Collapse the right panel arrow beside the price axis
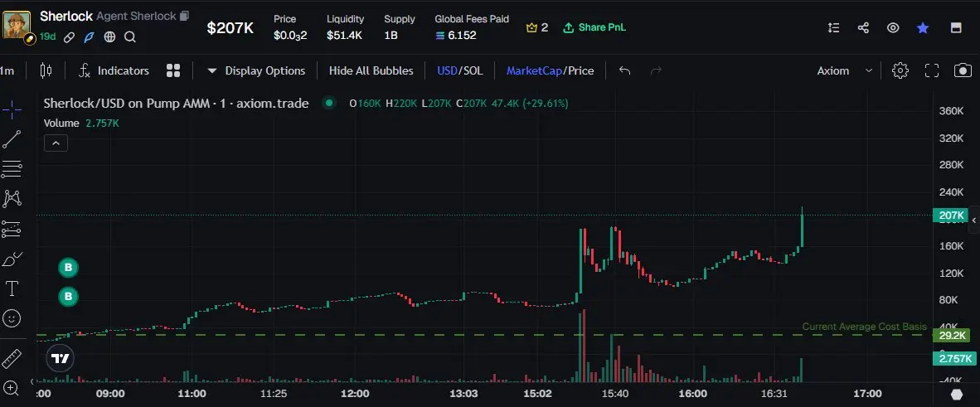Viewport: 980px width, 407px height. pyautogui.click(x=973, y=220)
